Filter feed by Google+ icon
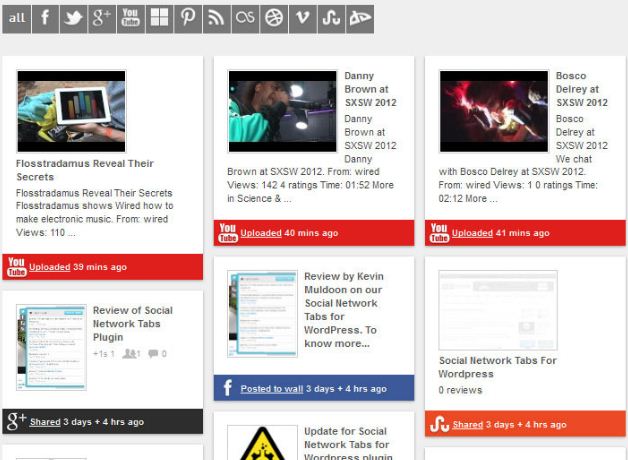628x460 pixels. (102, 19)
